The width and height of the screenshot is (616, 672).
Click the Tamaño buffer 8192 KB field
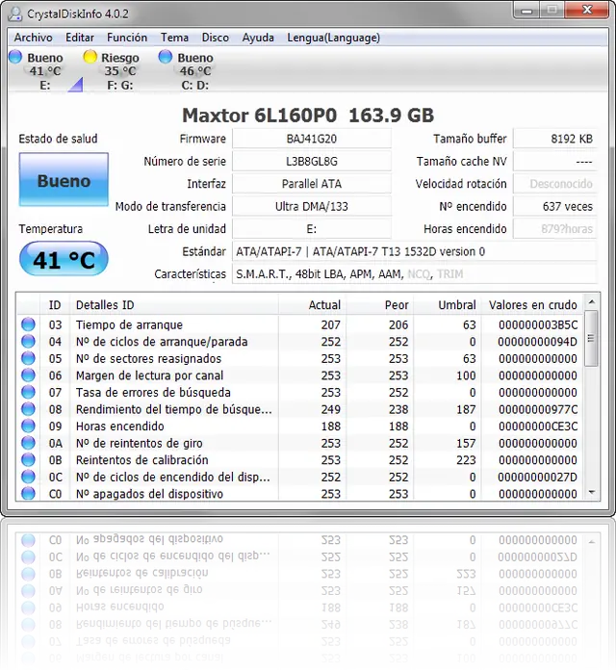click(554, 139)
